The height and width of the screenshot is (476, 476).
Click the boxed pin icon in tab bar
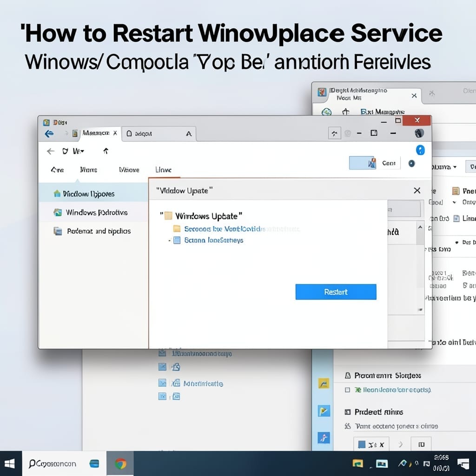point(335,133)
